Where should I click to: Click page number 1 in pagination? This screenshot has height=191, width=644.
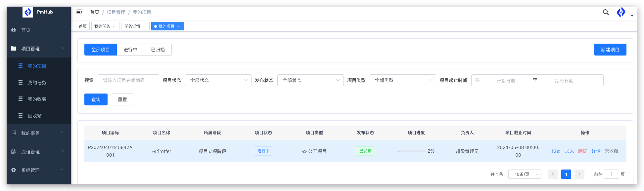pos(566,174)
